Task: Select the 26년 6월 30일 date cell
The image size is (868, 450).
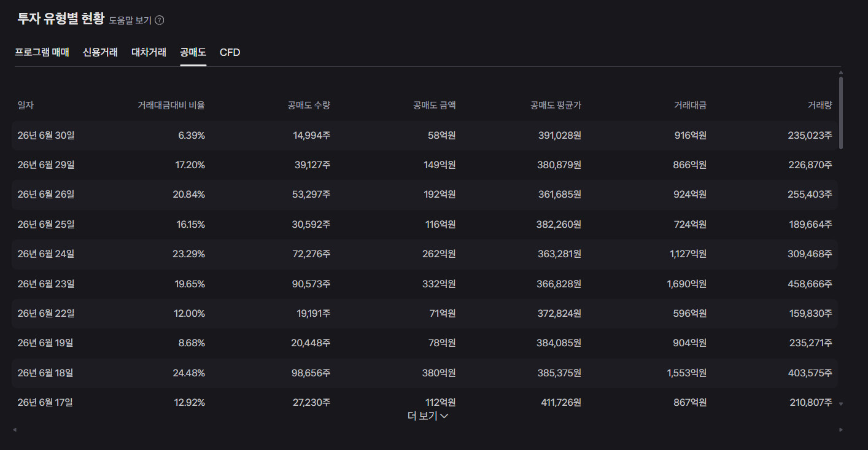Action: click(46, 135)
